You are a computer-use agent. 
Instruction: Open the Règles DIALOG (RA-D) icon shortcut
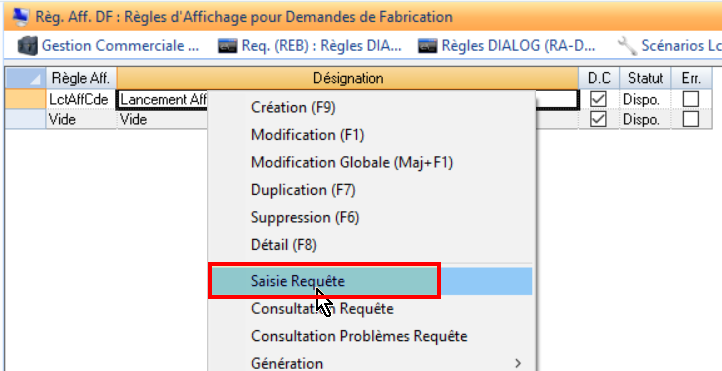427,46
